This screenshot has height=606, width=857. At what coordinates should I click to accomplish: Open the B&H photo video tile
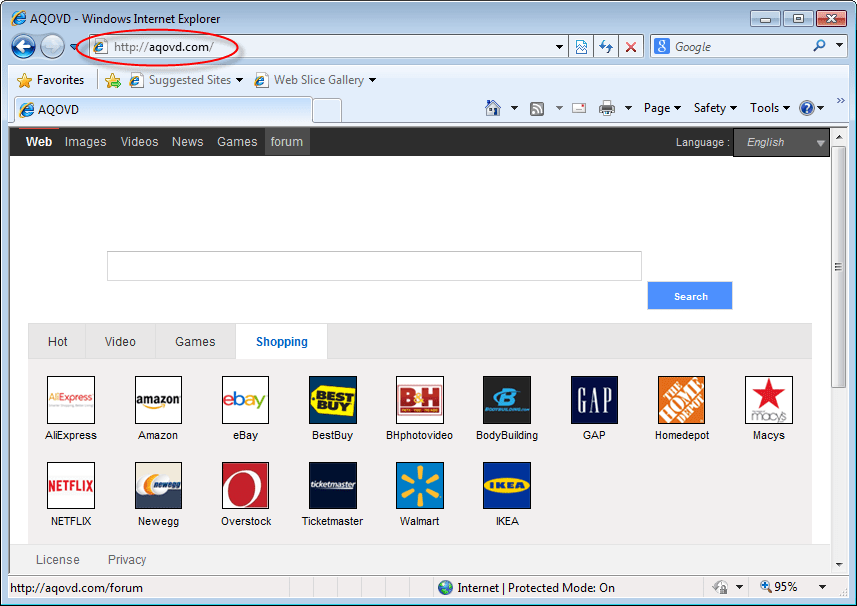tap(420, 400)
